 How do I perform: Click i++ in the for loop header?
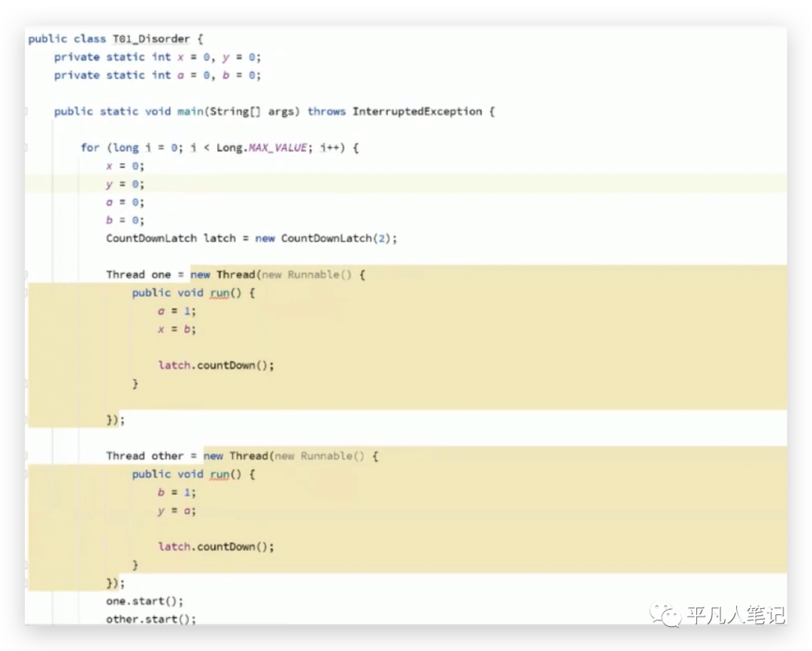[329, 147]
